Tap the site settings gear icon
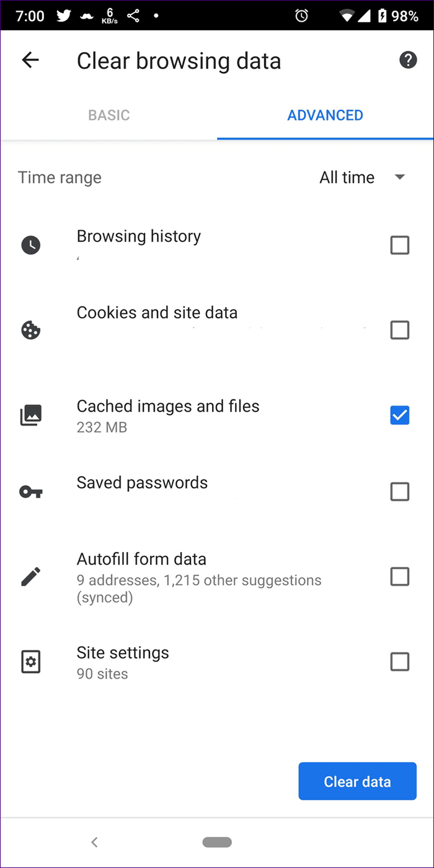 (x=30, y=662)
